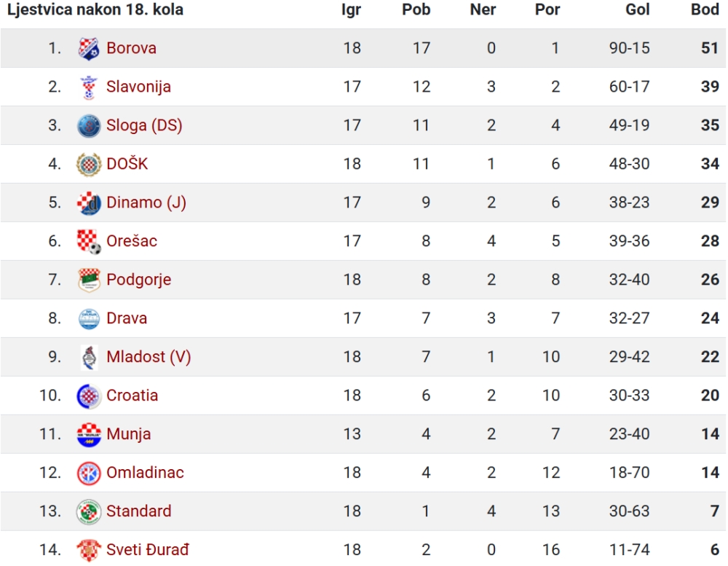Open the Mladost (V) team link

[x=149, y=357]
